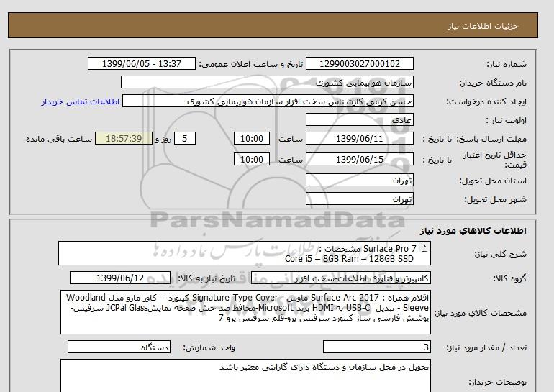This screenshot has height=392, width=554.
Task: Click the label واحد شمارش
Action: (209, 348)
